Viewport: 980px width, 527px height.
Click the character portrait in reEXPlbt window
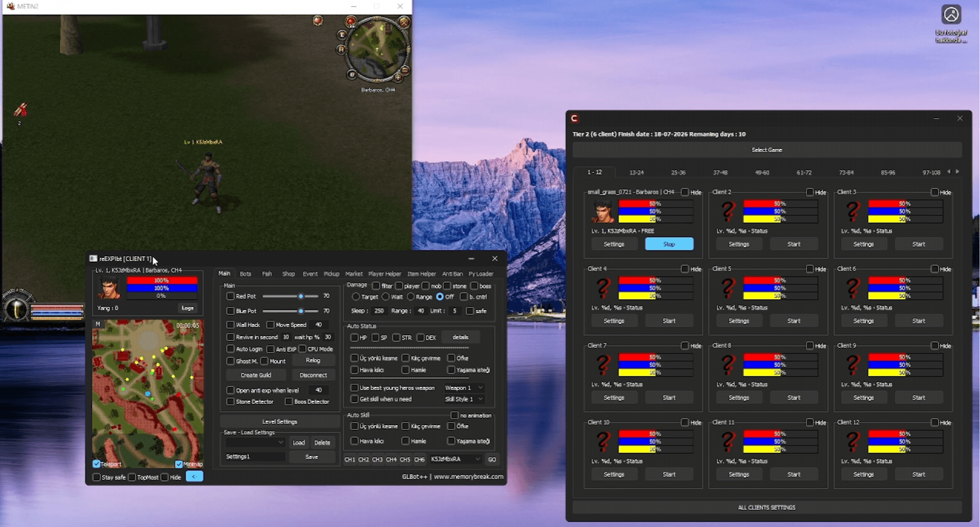[x=109, y=288]
